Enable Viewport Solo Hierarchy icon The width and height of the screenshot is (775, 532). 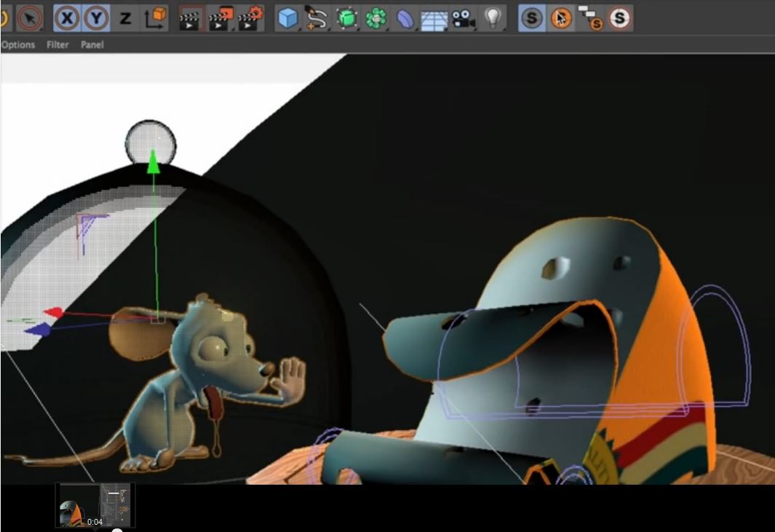pos(590,19)
